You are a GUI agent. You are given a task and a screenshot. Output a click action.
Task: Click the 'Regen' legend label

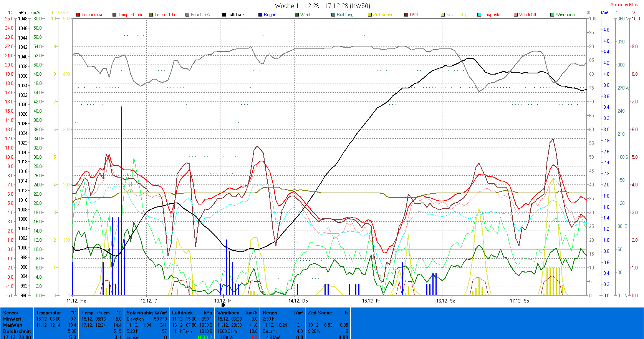click(x=270, y=15)
